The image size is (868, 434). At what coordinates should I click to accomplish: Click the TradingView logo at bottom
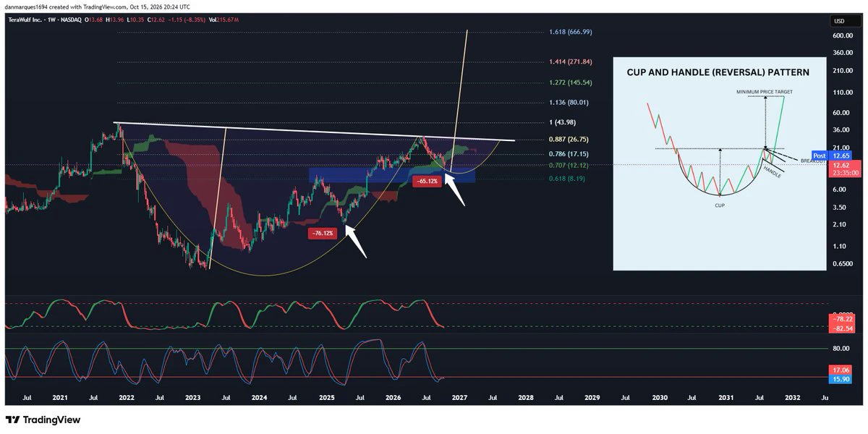tap(43, 420)
